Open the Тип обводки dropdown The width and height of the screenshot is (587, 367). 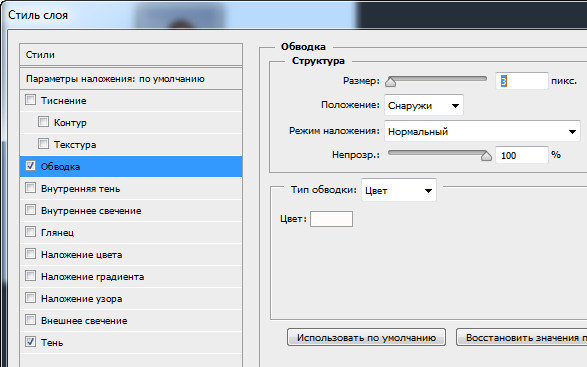[399, 191]
